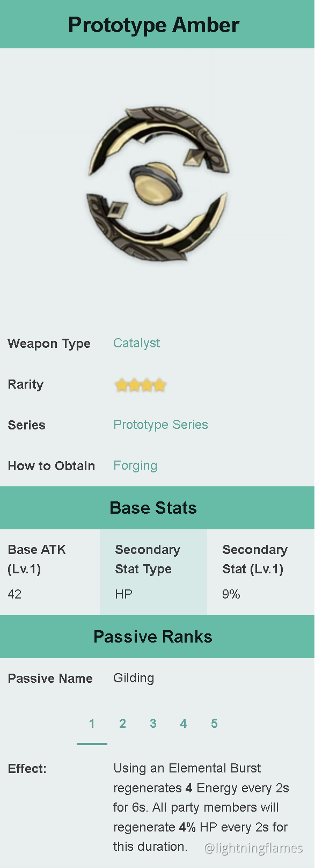Click the fourth rarity star icon
Screen dimensions: 315x868
(160, 385)
